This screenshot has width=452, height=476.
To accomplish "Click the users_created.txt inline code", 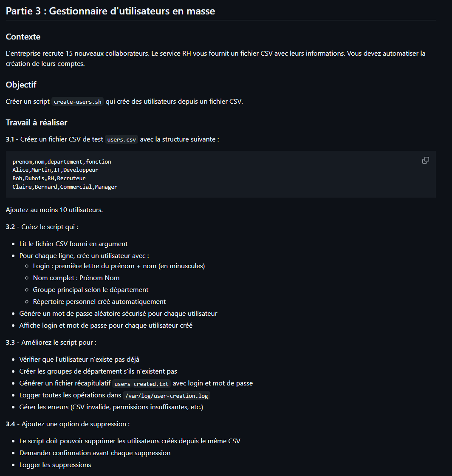I will (142, 384).
